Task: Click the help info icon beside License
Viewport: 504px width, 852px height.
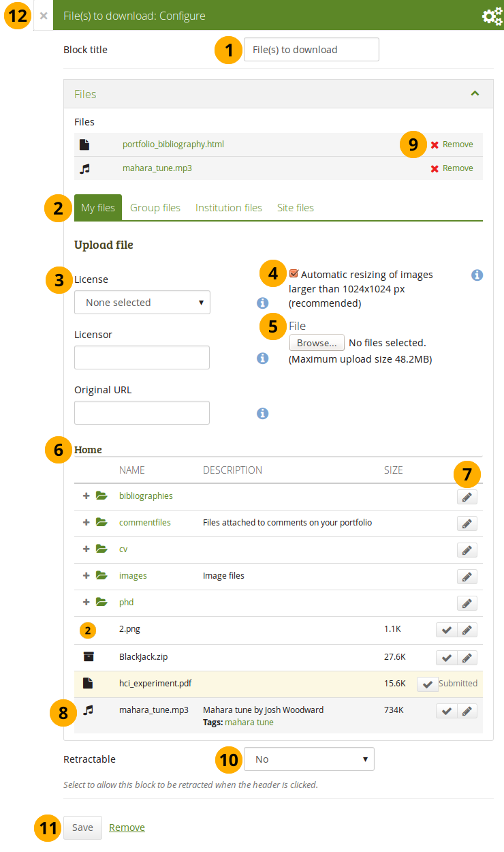Action: point(262,303)
